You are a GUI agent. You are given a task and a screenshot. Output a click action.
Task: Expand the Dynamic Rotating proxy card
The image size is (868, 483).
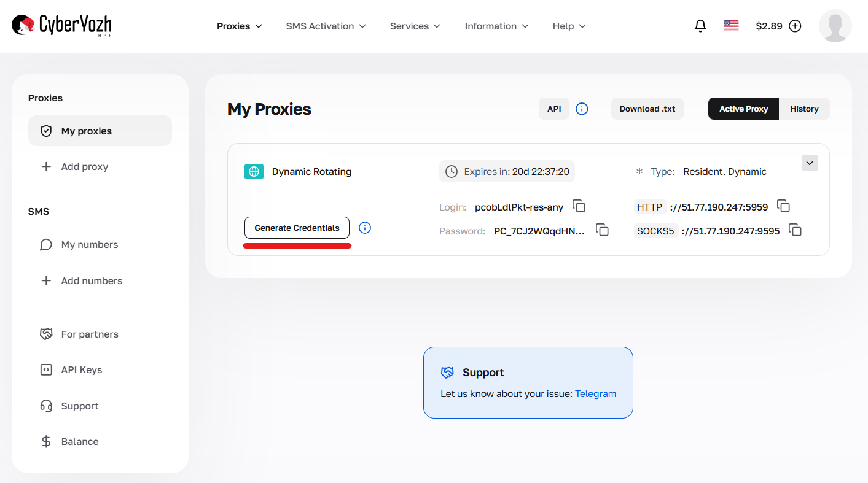810,163
